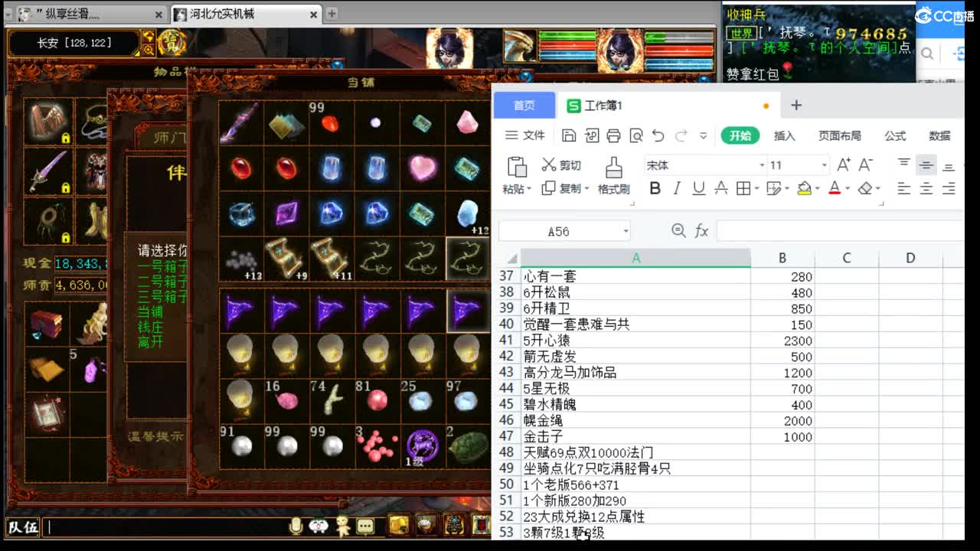Expand the Paste (粘贴) options arrow
Image resolution: width=980 pixels, height=551 pixels.
click(x=530, y=189)
